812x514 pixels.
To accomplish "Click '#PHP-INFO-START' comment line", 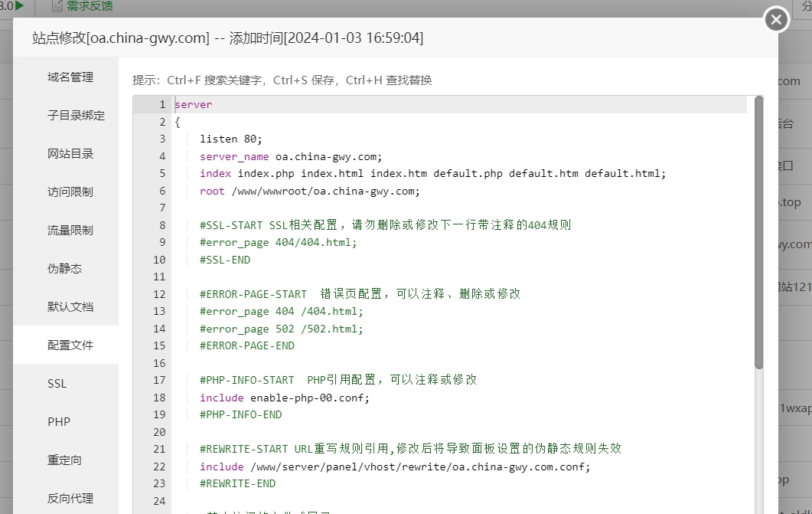I will coord(338,380).
